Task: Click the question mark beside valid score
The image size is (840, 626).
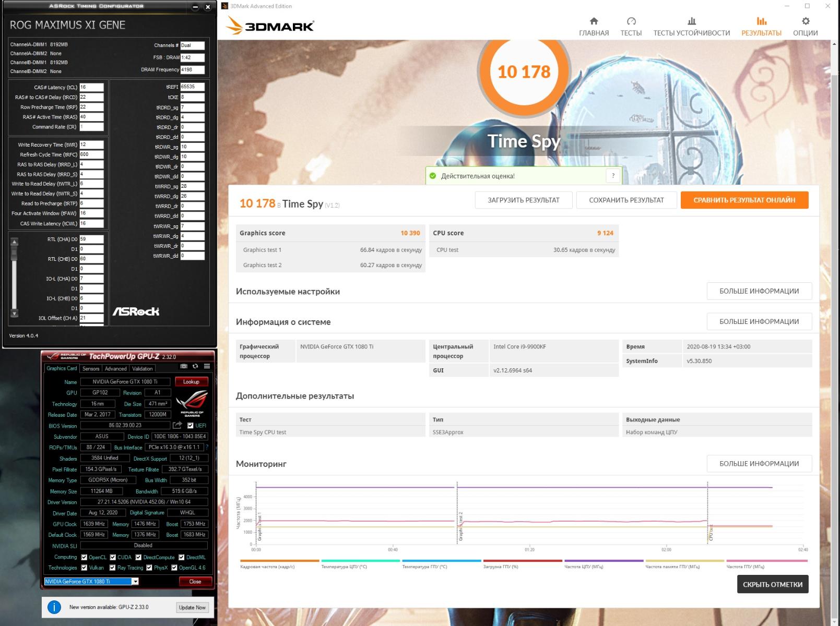Action: coord(613,176)
